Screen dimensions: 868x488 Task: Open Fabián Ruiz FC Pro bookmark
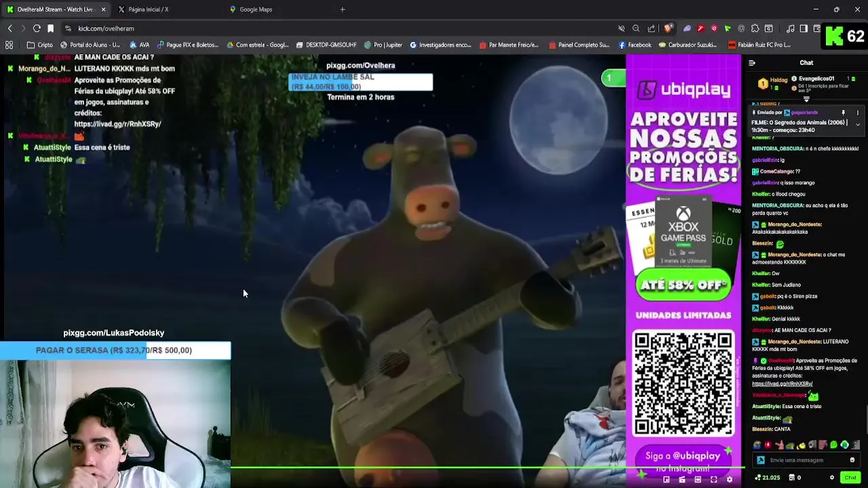(x=759, y=45)
